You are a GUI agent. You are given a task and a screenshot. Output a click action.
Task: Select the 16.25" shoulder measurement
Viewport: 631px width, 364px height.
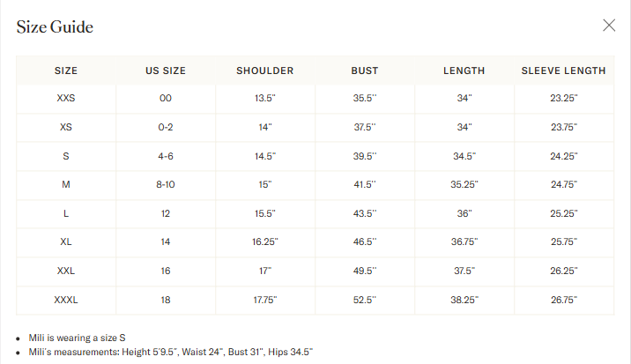265,242
